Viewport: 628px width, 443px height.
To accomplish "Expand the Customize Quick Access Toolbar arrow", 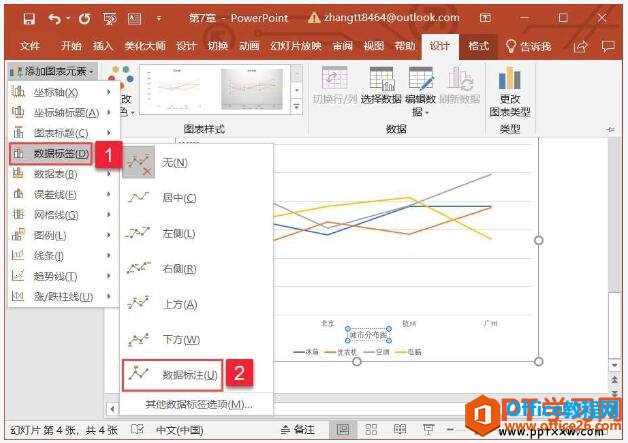I will coord(159,18).
